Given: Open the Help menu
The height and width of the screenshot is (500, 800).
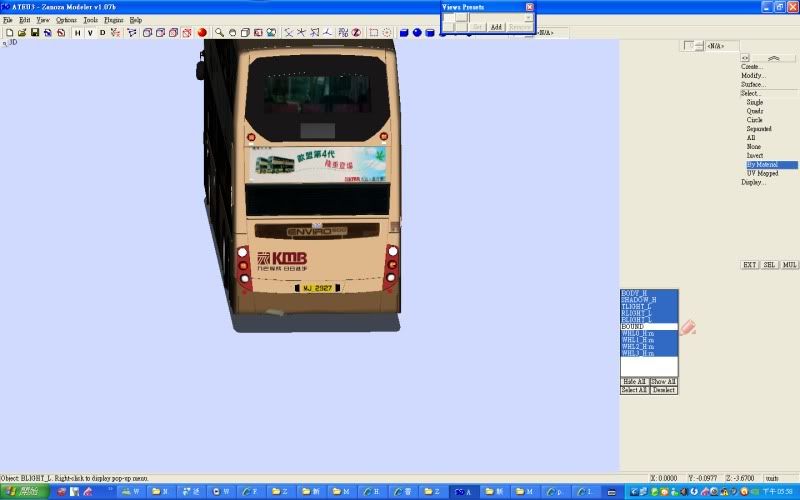Looking at the screenshot, I should click(135, 20).
